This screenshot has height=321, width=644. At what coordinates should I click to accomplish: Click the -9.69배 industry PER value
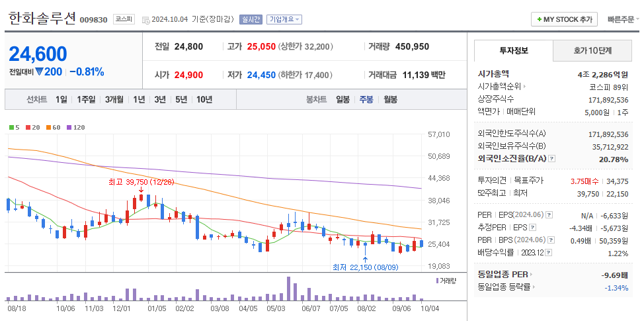coord(614,275)
